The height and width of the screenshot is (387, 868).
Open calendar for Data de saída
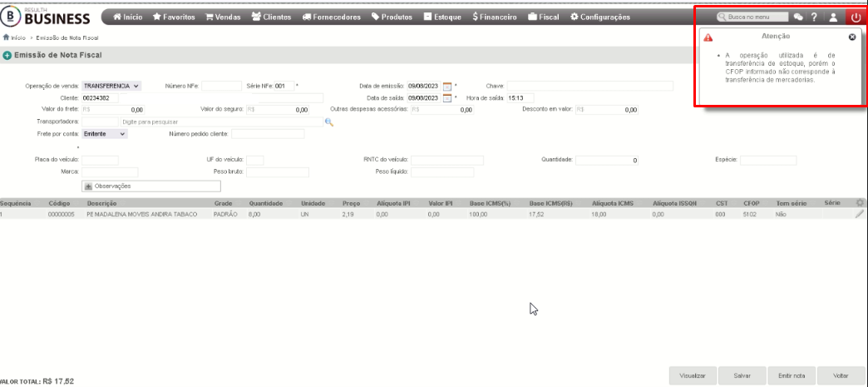point(448,98)
